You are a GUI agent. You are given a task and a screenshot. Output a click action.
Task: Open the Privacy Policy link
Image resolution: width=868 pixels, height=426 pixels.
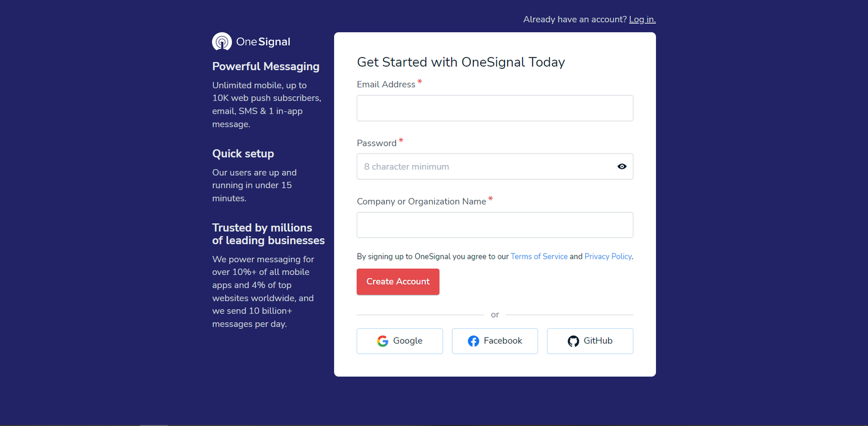coord(608,257)
